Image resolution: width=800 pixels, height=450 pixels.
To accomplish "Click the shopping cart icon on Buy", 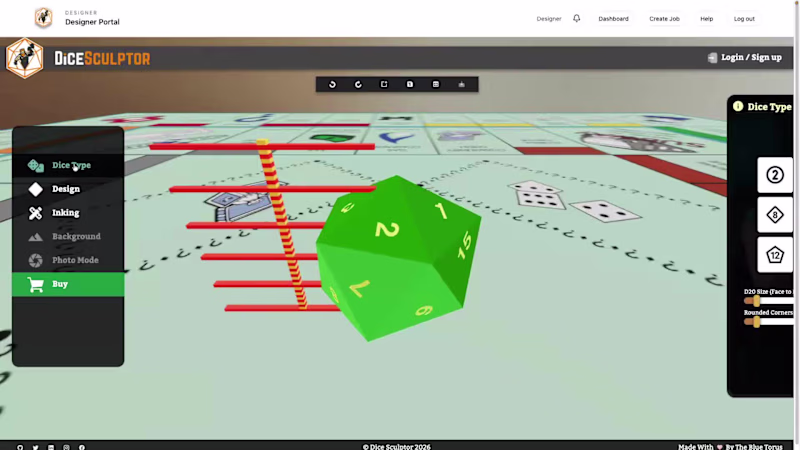I will click(36, 284).
